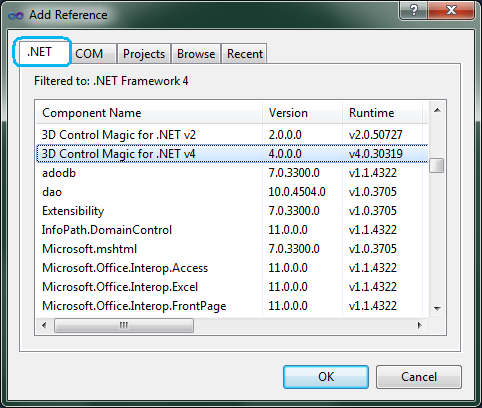Click the Add Reference title bar icon
The width and height of the screenshot is (482, 408).
click(16, 15)
